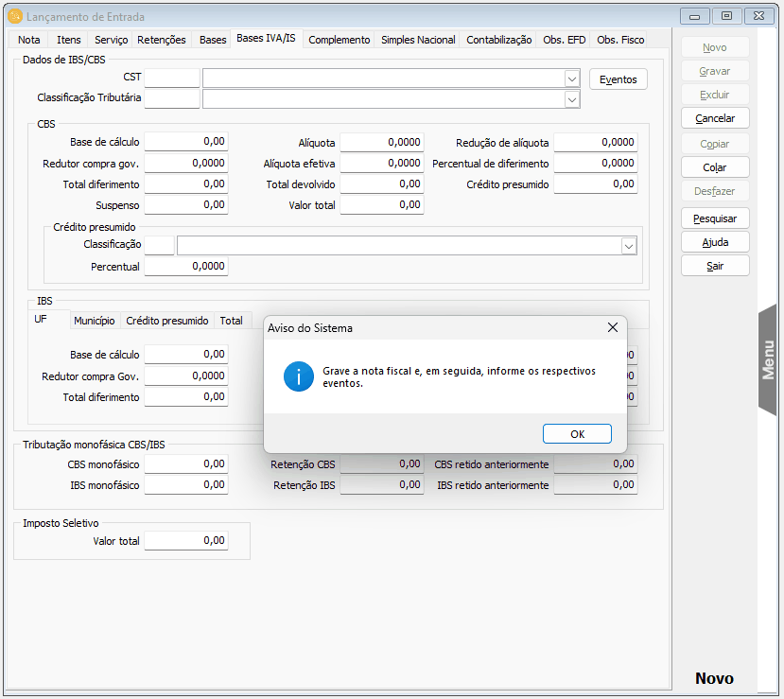Expand the Classificação Tributária dropdown
This screenshot has height=699, width=784.
(x=572, y=99)
